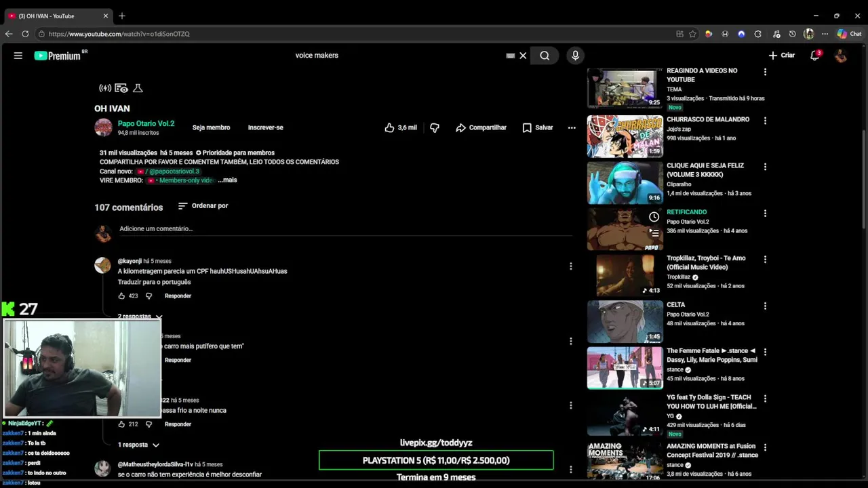Viewport: 868px width, 488px height.
Task: Open the Papo Otario Vol.2 channel avatar
Action: [x=103, y=127]
